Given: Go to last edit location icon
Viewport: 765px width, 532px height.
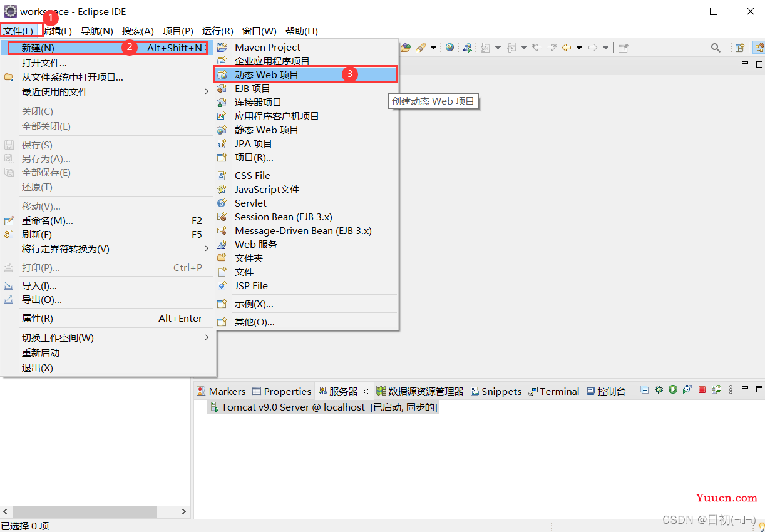Looking at the screenshot, I should [x=537, y=48].
